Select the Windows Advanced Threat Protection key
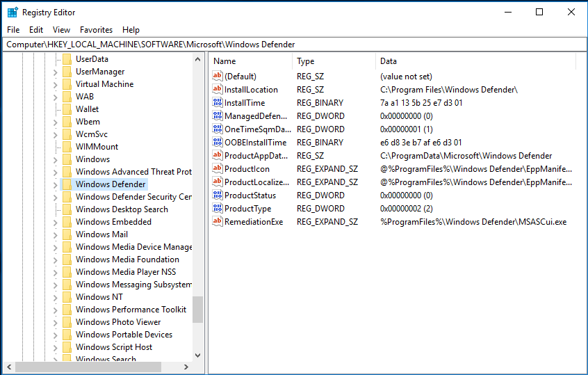The image size is (588, 375). tap(133, 172)
